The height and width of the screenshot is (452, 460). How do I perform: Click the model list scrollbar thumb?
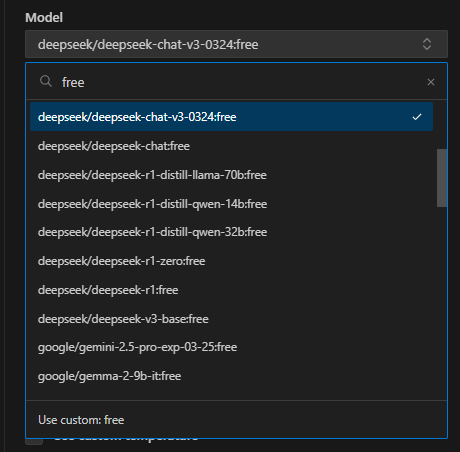(x=442, y=178)
